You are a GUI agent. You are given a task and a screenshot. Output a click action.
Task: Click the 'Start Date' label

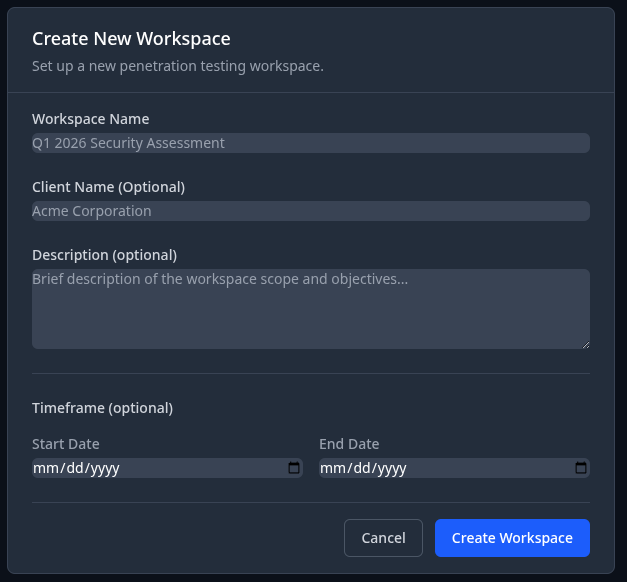(66, 444)
